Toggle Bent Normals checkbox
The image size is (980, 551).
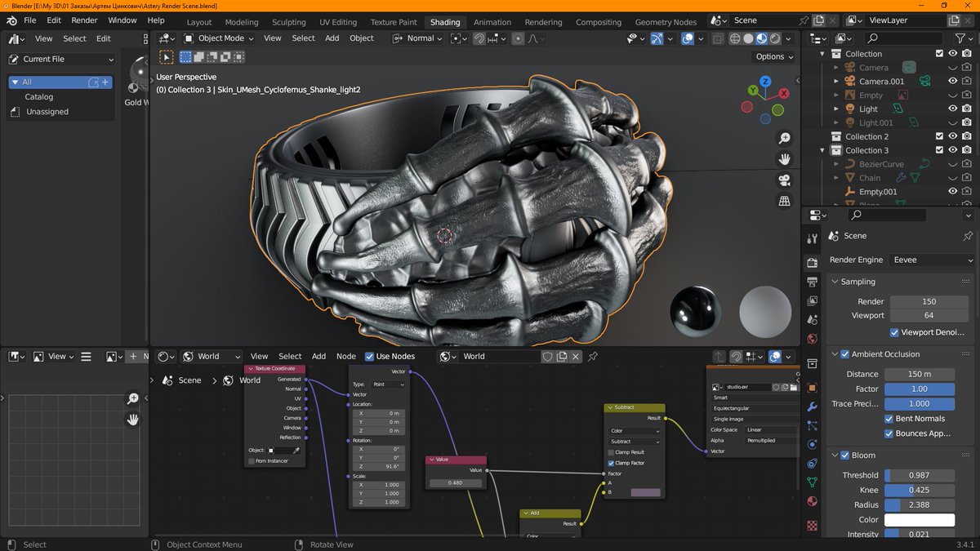tap(889, 419)
